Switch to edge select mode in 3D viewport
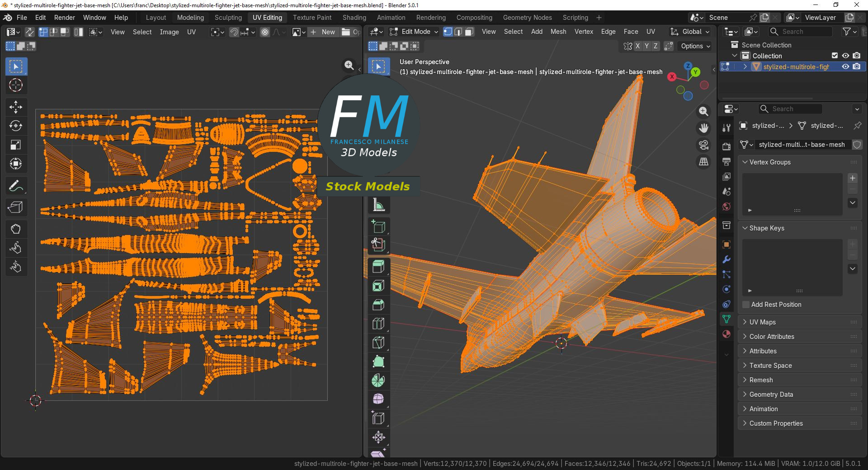 (x=458, y=32)
